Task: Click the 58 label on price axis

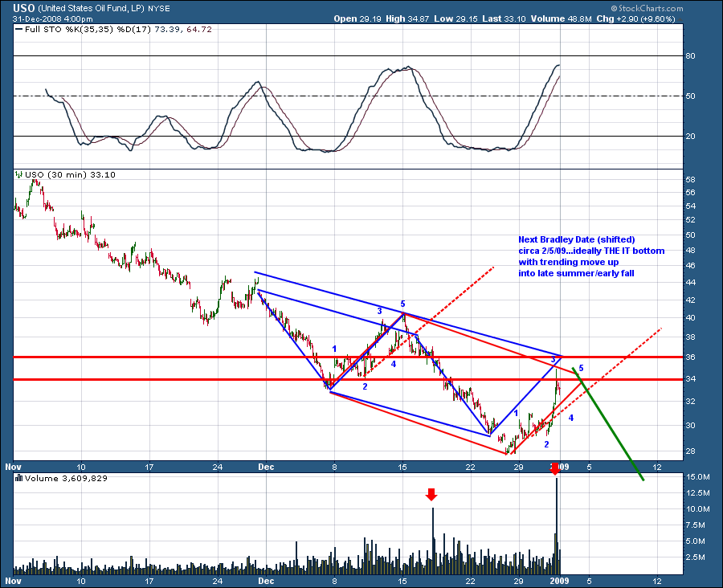Action: [x=691, y=179]
